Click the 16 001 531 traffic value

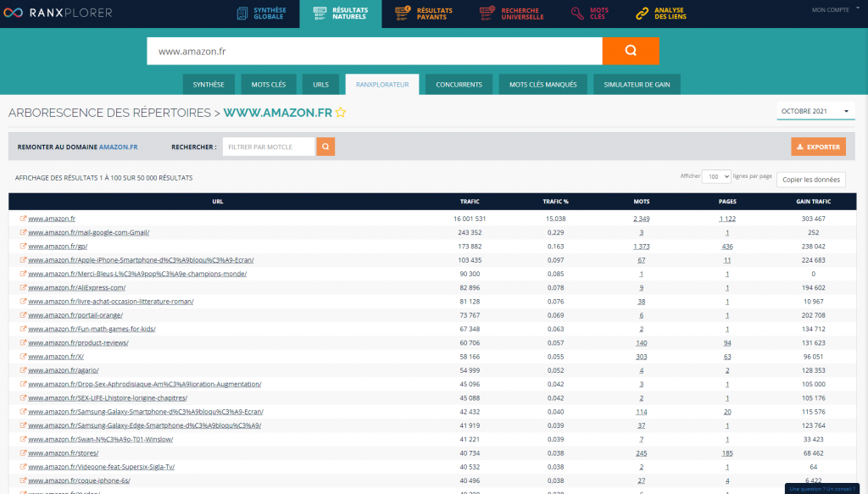point(470,219)
